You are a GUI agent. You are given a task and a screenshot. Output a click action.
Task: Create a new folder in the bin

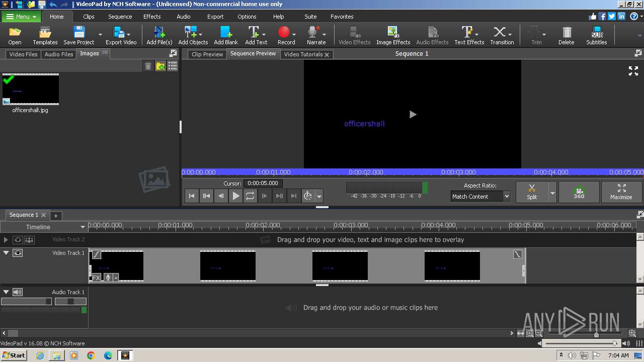coord(160,66)
